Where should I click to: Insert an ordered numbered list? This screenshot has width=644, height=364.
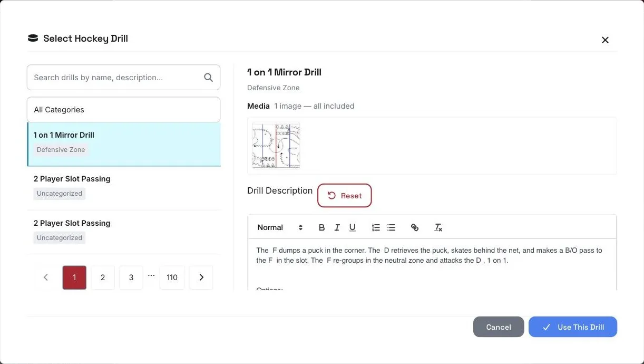click(376, 227)
